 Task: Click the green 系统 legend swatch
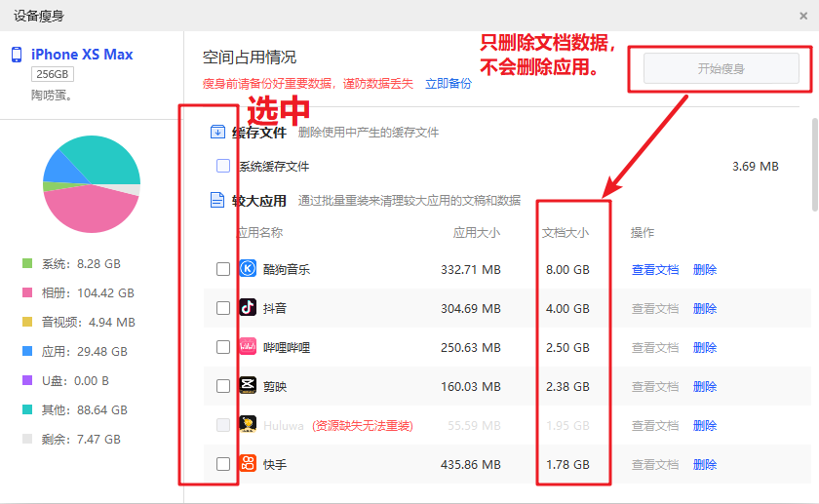click(27, 263)
